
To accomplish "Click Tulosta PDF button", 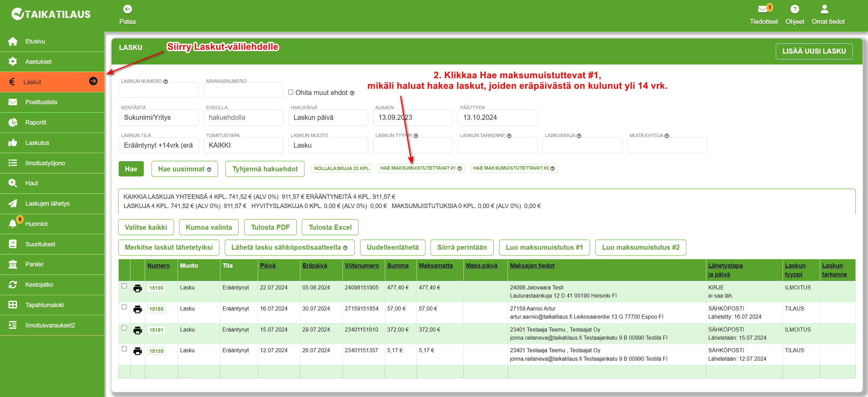I will coord(270,227).
